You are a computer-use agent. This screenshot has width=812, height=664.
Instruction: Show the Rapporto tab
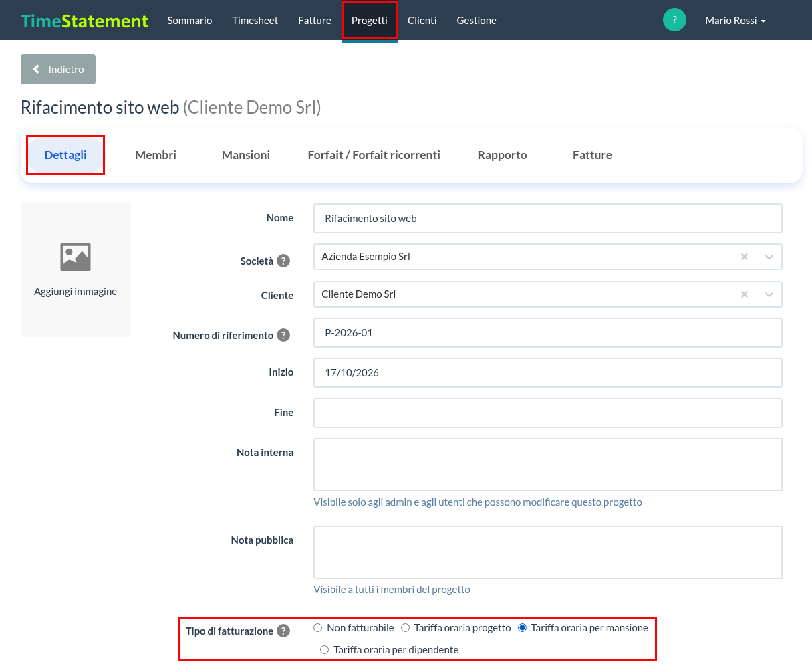pos(503,155)
